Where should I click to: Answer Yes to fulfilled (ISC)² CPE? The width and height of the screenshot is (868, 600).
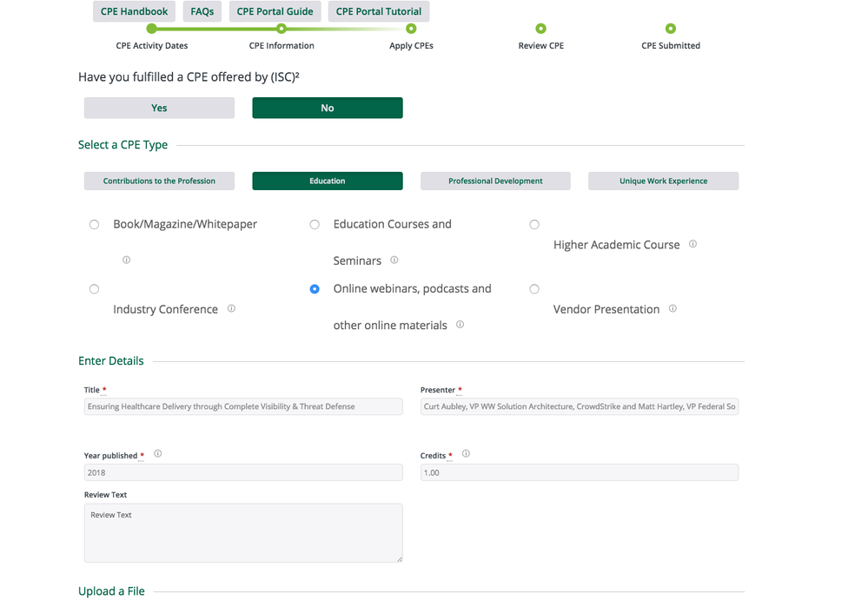159,108
